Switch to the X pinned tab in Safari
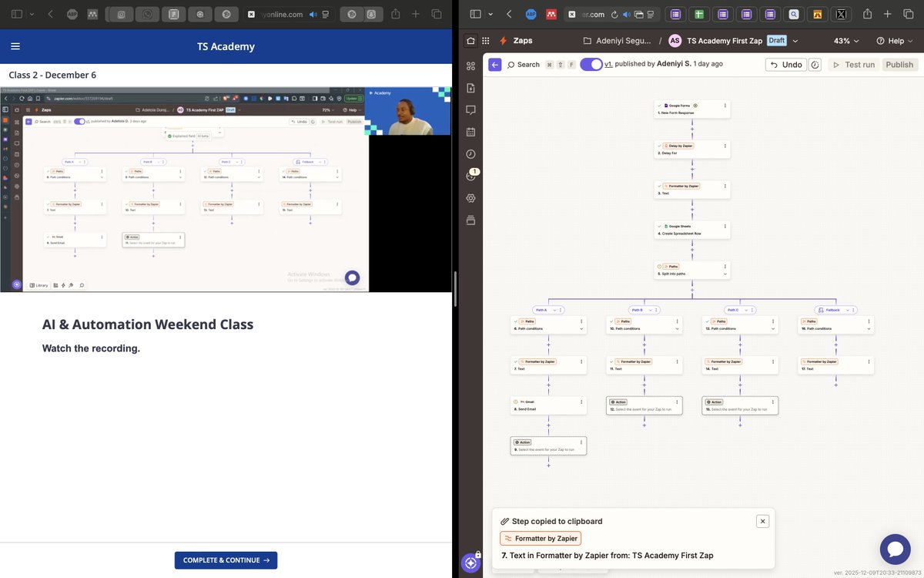924x578 pixels. coord(841,14)
